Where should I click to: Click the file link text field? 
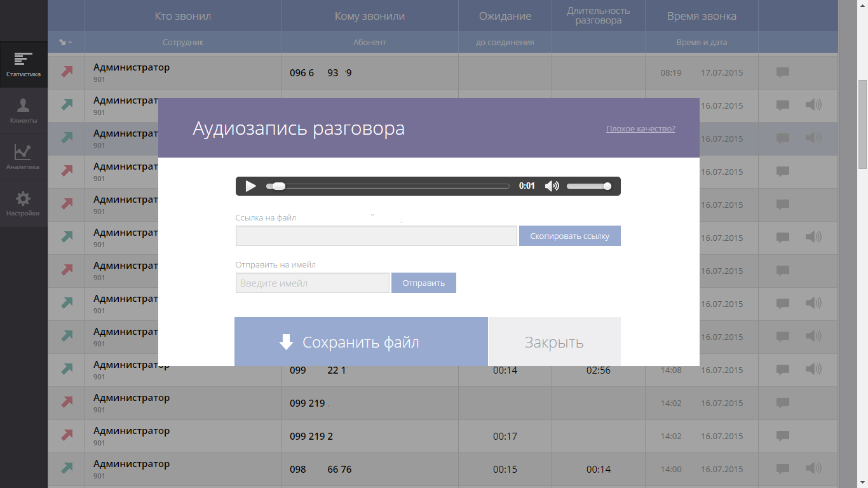click(376, 236)
